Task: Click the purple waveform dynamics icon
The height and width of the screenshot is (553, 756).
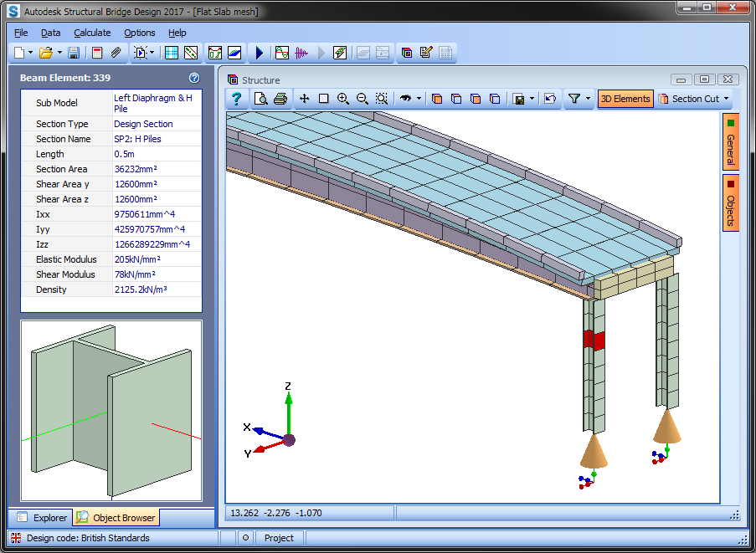Action: 301,53
